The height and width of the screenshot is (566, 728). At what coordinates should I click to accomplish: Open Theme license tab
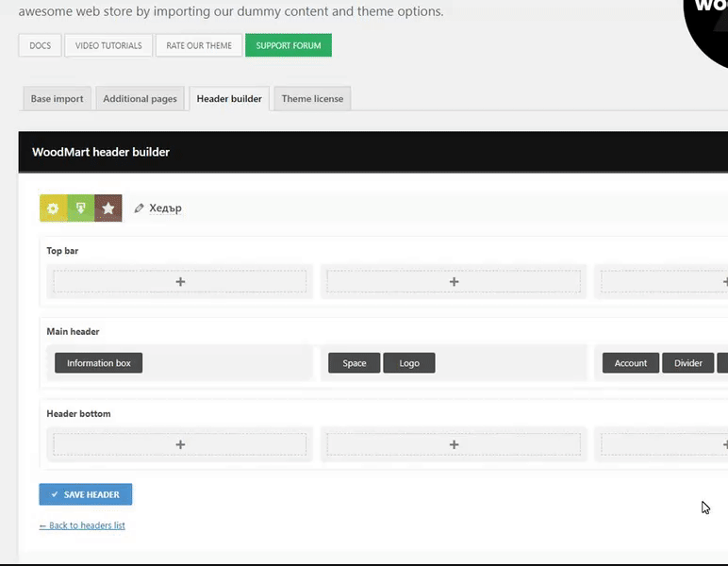click(x=312, y=98)
